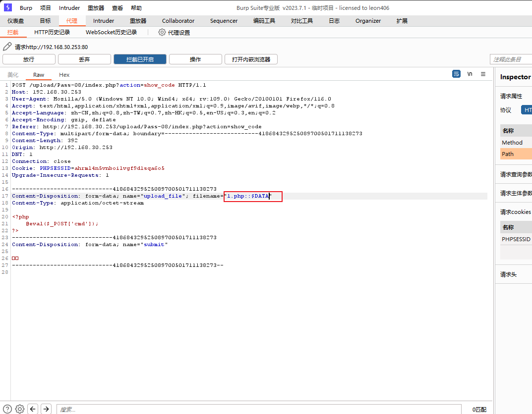Click the Content-Length: 392 header line
Screen dimensions: 532x414
pos(45,140)
